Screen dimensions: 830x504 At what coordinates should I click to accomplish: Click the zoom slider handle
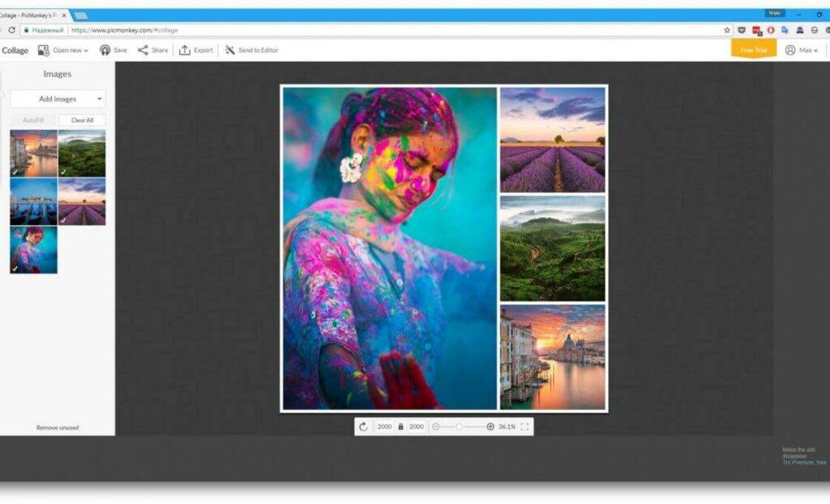tap(459, 426)
